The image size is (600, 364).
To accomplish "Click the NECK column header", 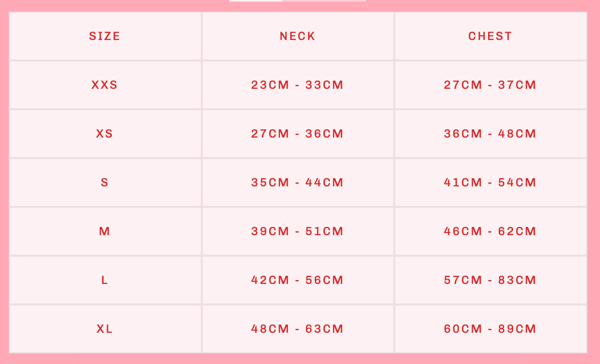I will [298, 36].
